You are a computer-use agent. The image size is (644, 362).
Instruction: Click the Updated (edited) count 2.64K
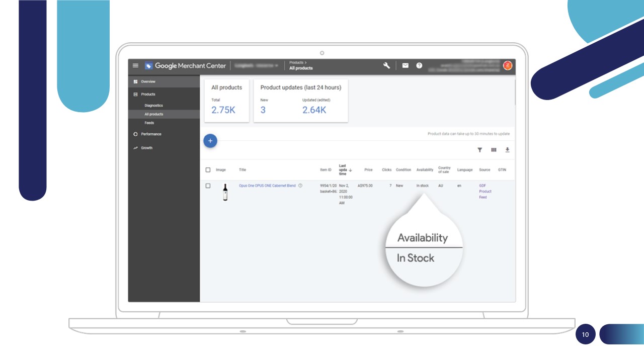(x=314, y=110)
